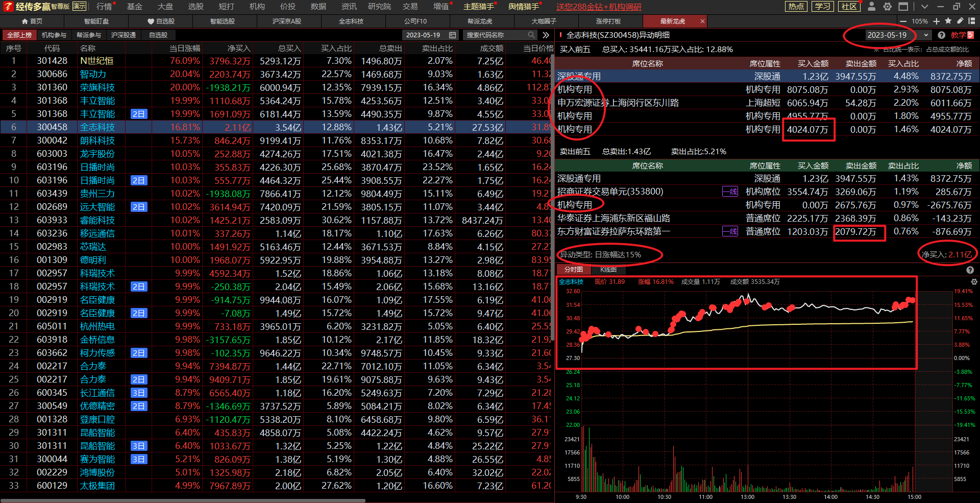The height and width of the screenshot is (503, 980).
Task: Click the panel layout icon beside pencil
Action: click(971, 21)
